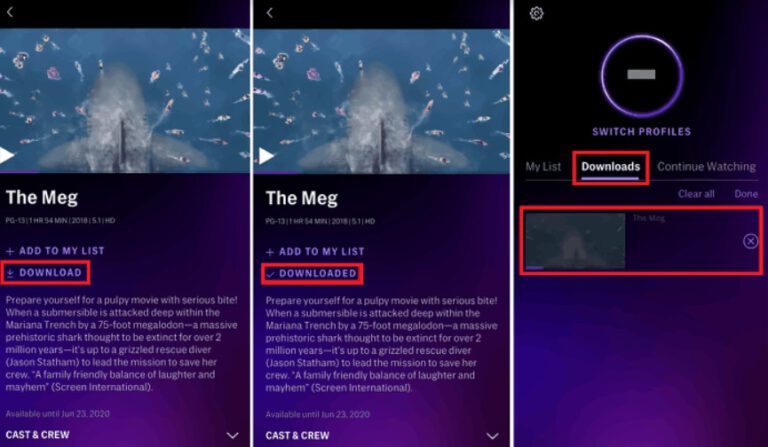Screen dimensions: 768x447
Task: Play The Meg on left screen
Action: coord(6,155)
